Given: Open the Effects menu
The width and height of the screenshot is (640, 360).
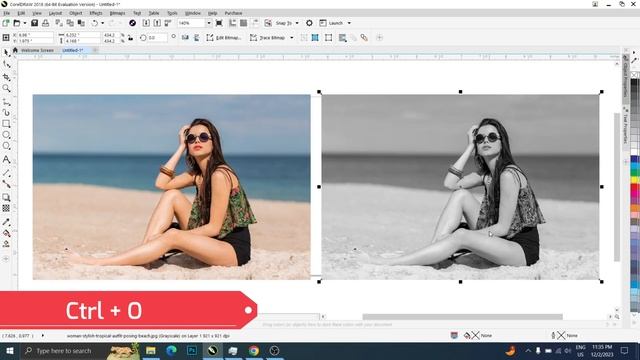Looking at the screenshot, I should click(96, 13).
